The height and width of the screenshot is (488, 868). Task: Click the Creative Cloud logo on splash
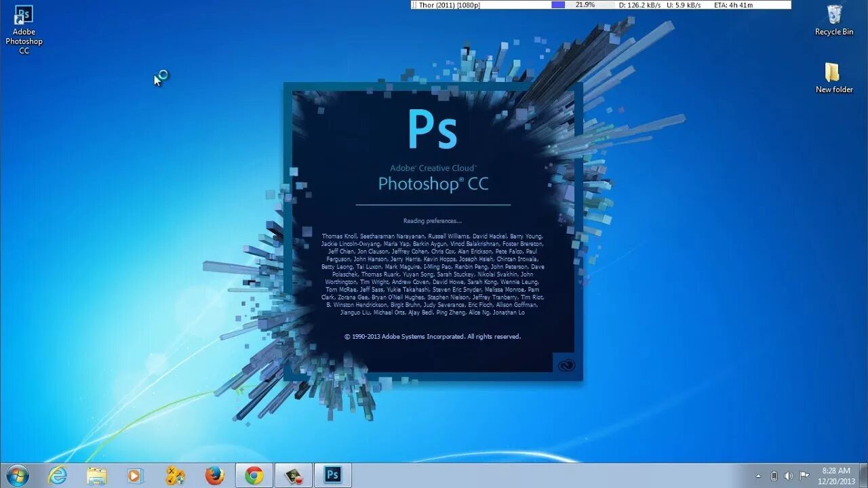point(566,365)
